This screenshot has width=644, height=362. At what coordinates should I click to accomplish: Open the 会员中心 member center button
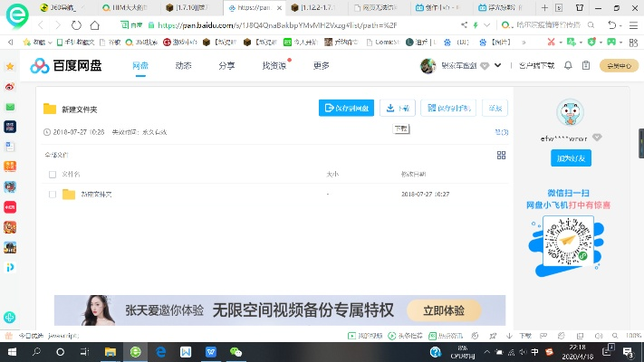tap(619, 66)
